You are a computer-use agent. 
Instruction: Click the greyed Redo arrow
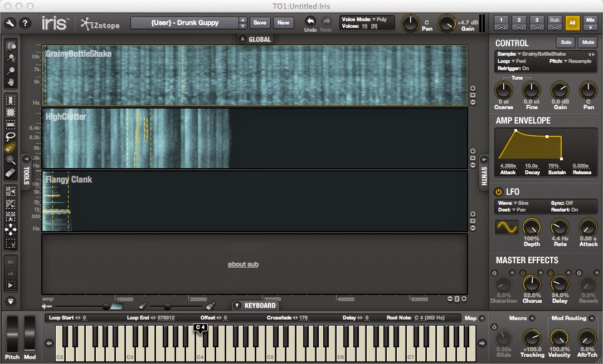click(326, 21)
